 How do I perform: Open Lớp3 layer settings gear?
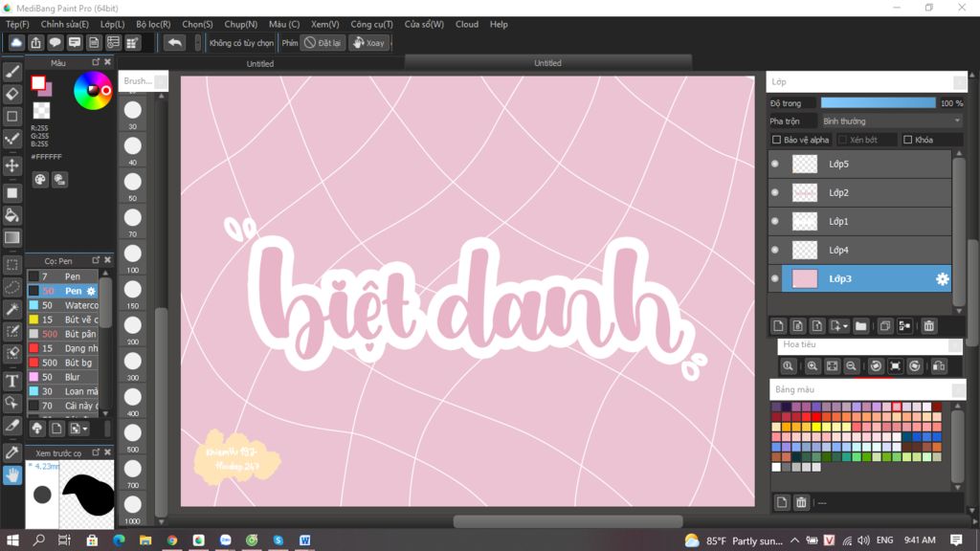[942, 279]
